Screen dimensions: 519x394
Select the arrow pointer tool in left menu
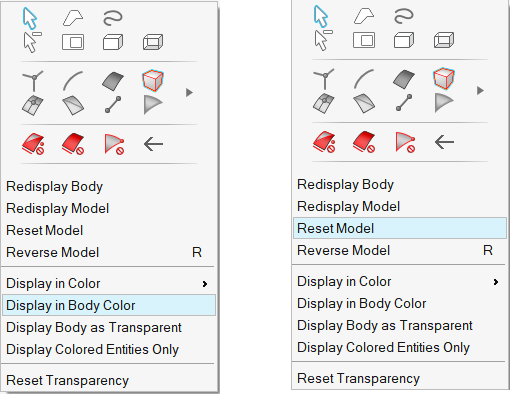pyautogui.click(x=30, y=18)
